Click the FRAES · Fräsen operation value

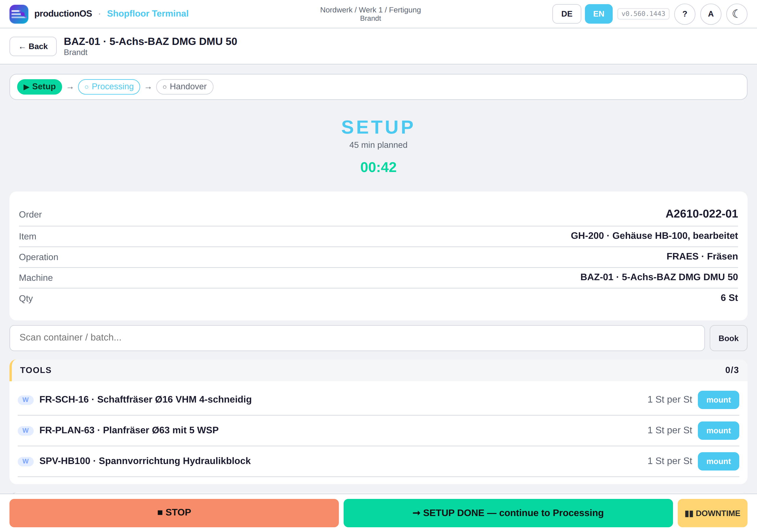click(x=702, y=257)
